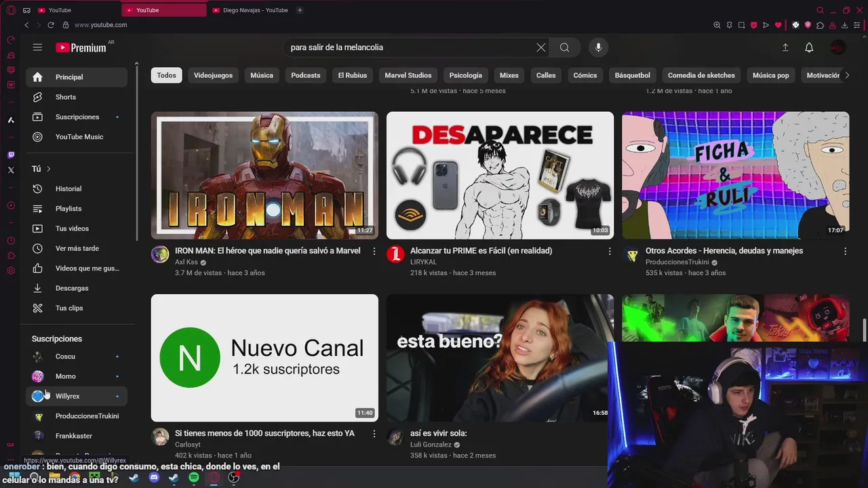Open Axl Kss channel link

(186, 262)
